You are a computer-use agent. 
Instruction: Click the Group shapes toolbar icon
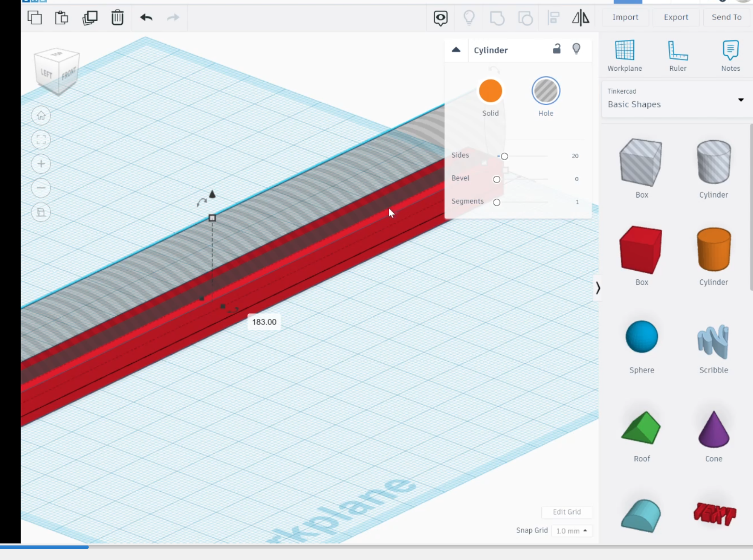point(497,18)
